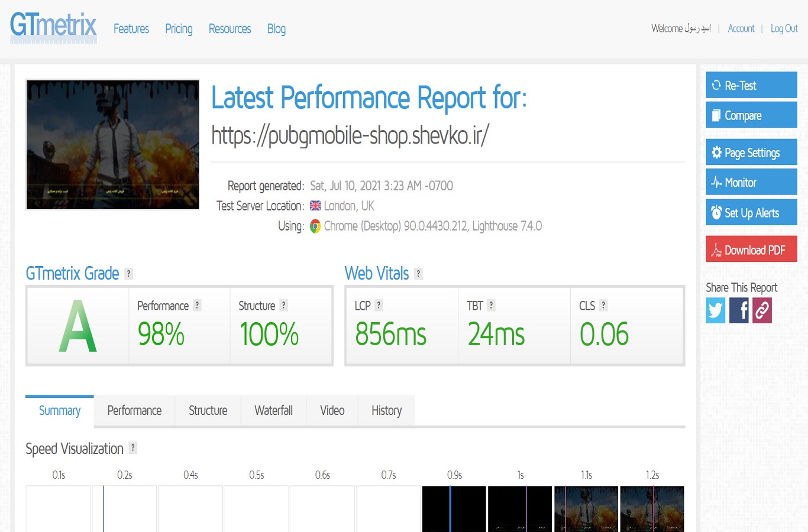Open Page Settings

[x=751, y=153]
